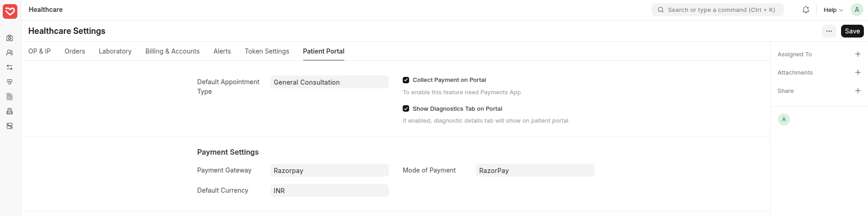This screenshot has width=868, height=216.
Task: Click the toggle settings sidebar icon
Action: pyautogui.click(x=10, y=126)
